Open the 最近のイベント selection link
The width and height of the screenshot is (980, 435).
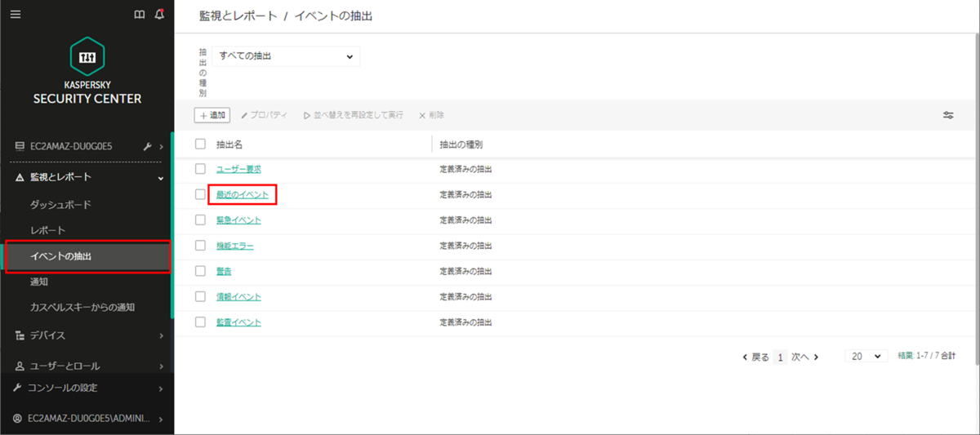243,195
